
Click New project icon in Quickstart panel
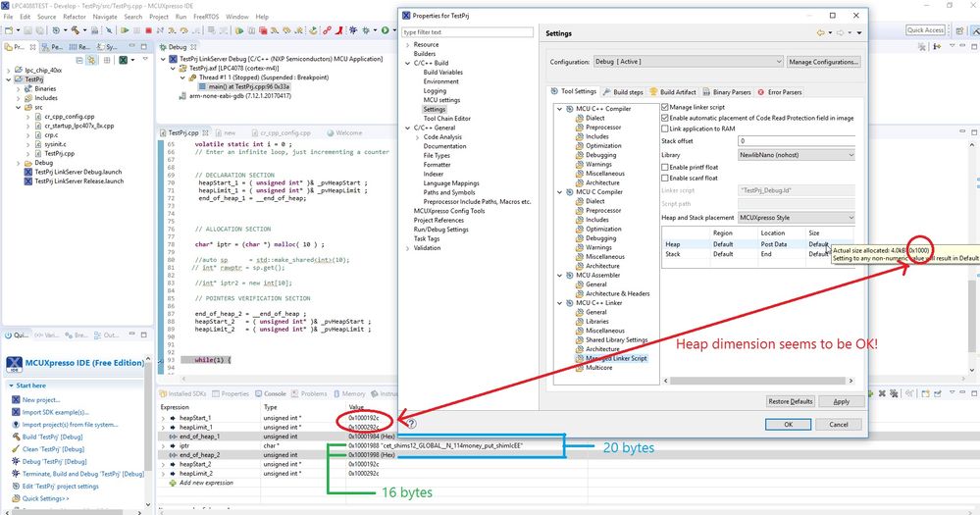(x=16, y=399)
